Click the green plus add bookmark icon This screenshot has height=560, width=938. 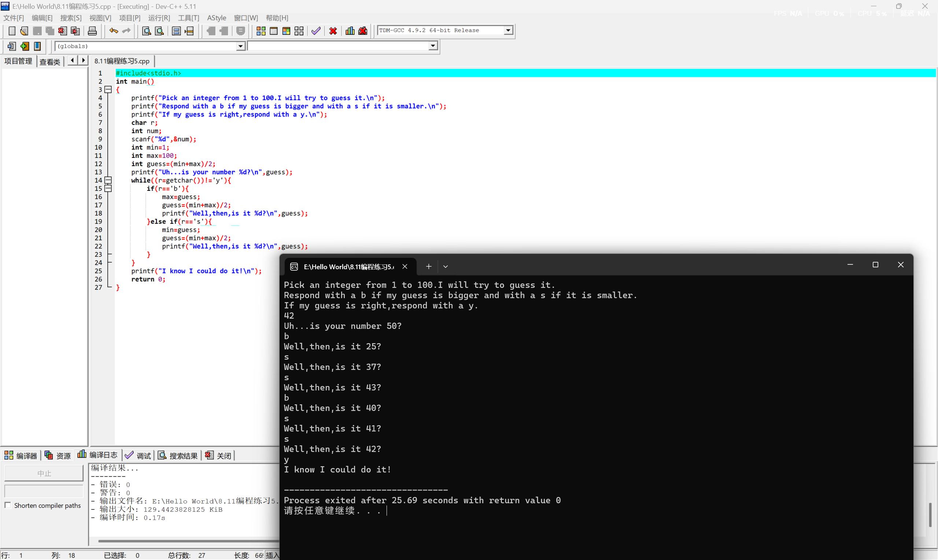click(x=25, y=46)
